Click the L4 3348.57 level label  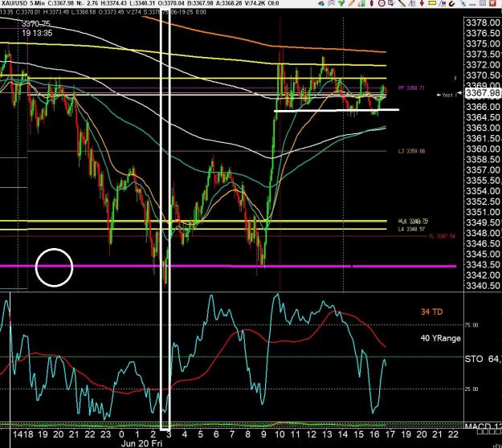click(x=413, y=229)
